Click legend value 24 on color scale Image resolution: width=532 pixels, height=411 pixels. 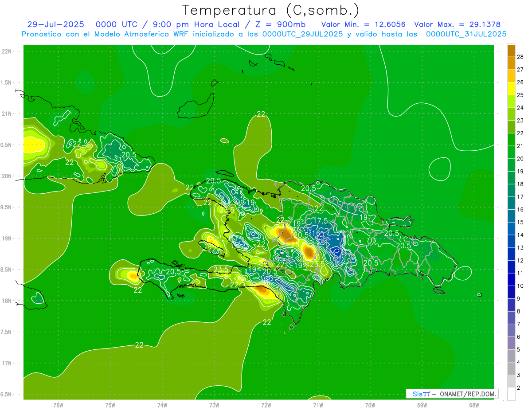coord(520,108)
